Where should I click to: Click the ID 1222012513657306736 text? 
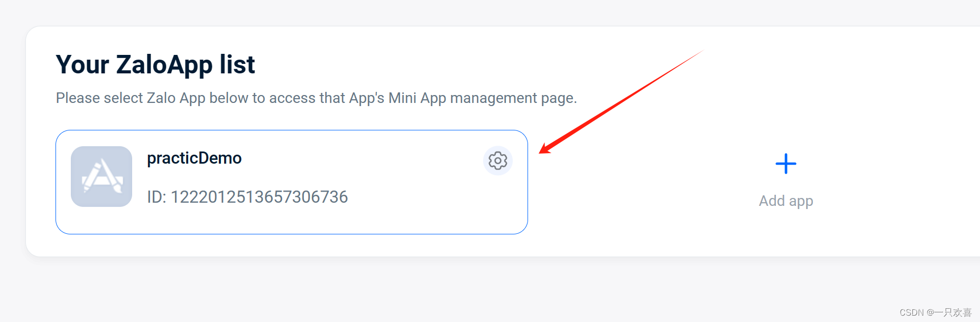[247, 197]
